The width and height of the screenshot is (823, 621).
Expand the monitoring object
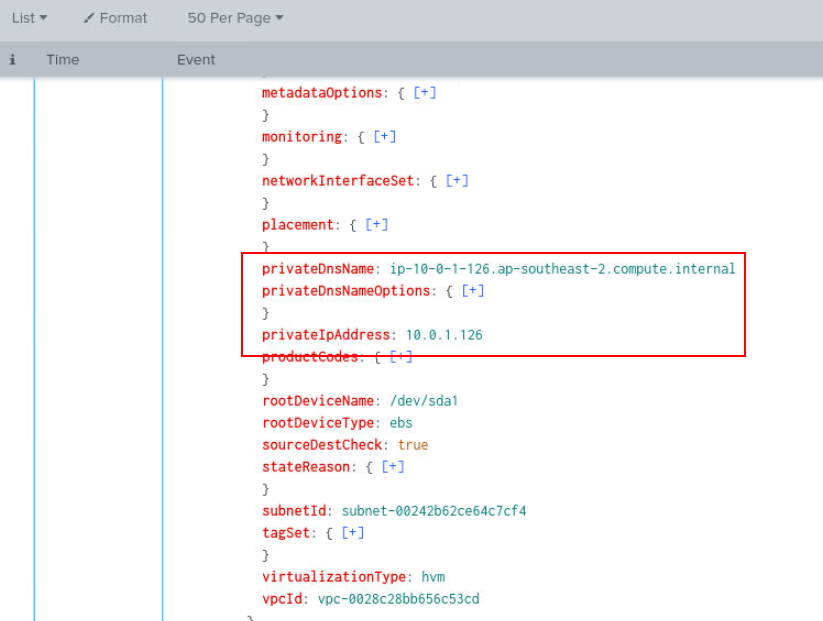coord(385,137)
